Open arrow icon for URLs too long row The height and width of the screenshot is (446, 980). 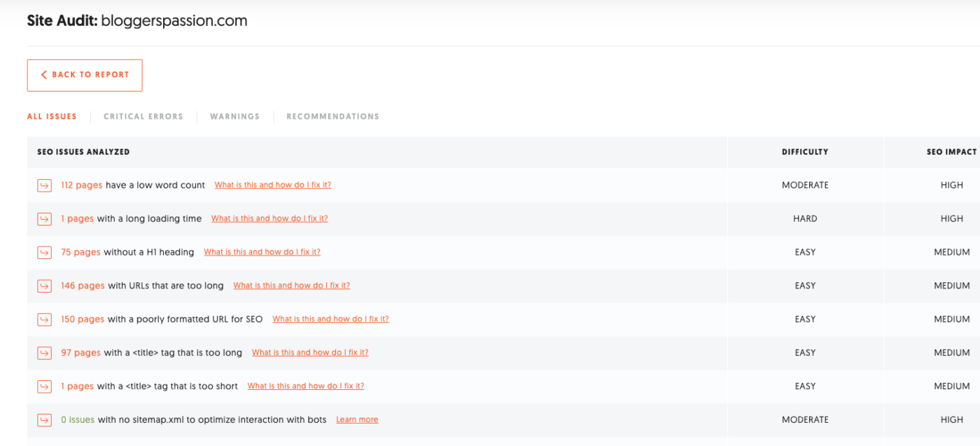click(x=44, y=286)
